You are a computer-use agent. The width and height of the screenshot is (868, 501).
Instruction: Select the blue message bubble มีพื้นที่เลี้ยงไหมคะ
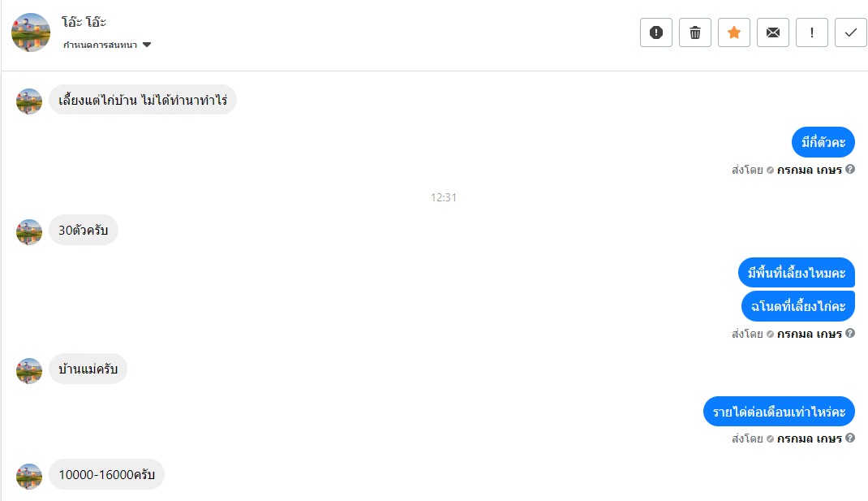[x=797, y=273]
